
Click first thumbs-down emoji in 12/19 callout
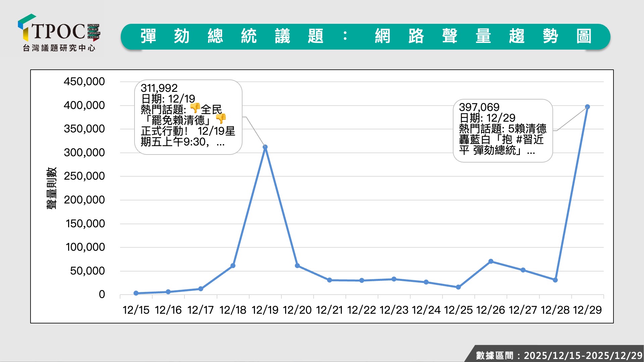(195, 108)
